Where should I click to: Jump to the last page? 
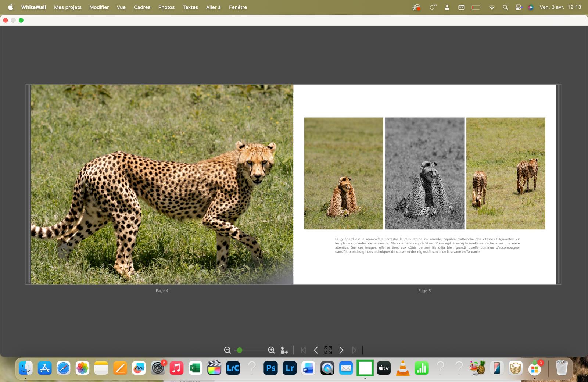354,350
